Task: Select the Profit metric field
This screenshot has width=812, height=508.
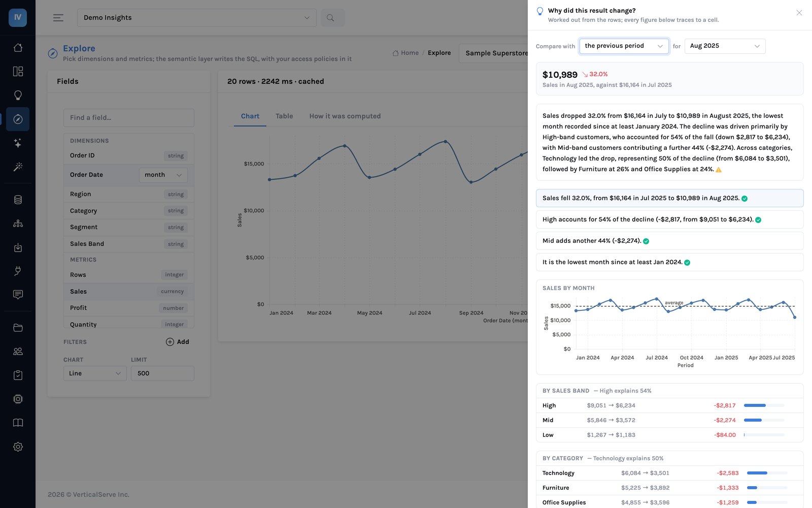Action: 129,308
